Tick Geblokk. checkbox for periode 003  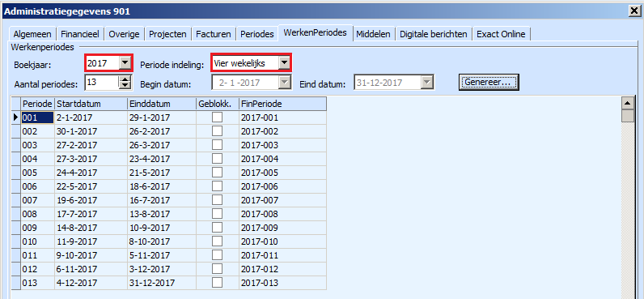coord(218,145)
